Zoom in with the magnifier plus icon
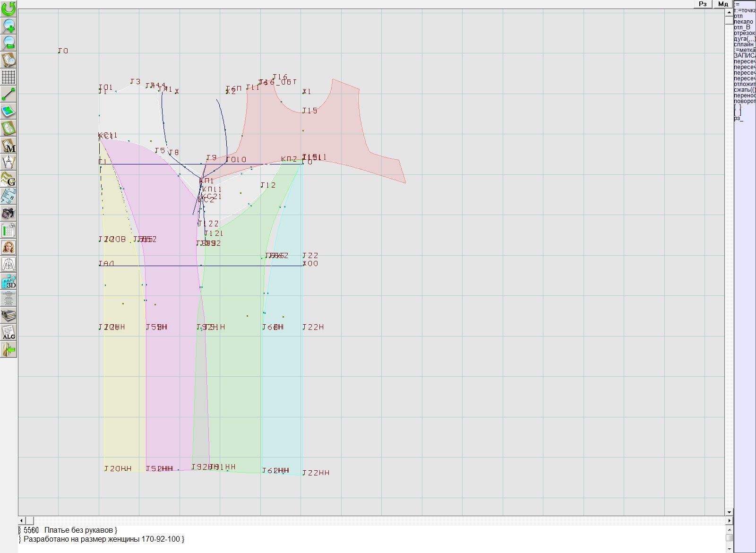756x553 pixels. coord(9,26)
